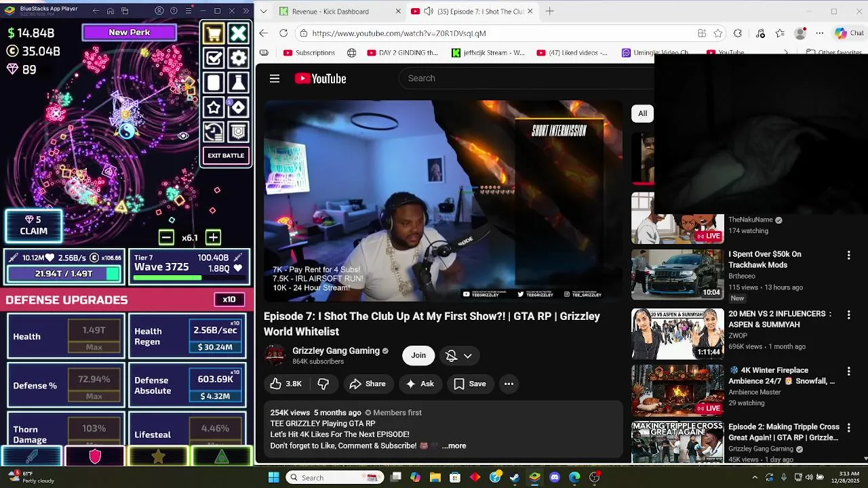Open the shop cart icon in game
The image size is (868, 488).
coord(214,33)
